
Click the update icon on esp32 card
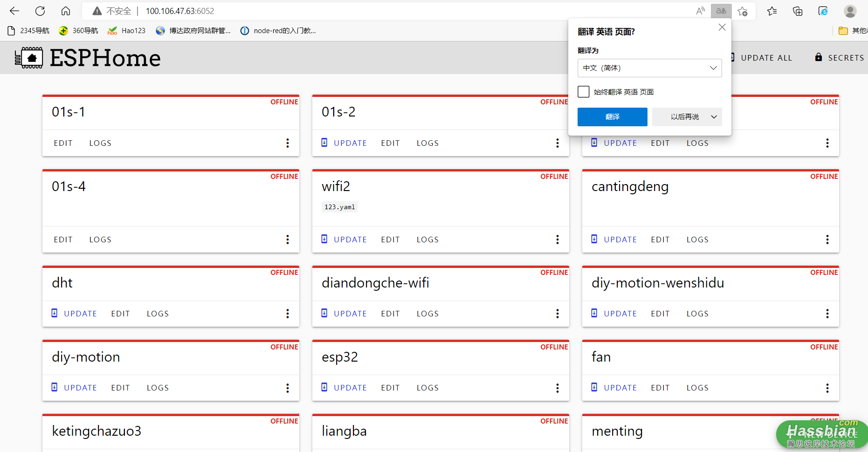324,387
